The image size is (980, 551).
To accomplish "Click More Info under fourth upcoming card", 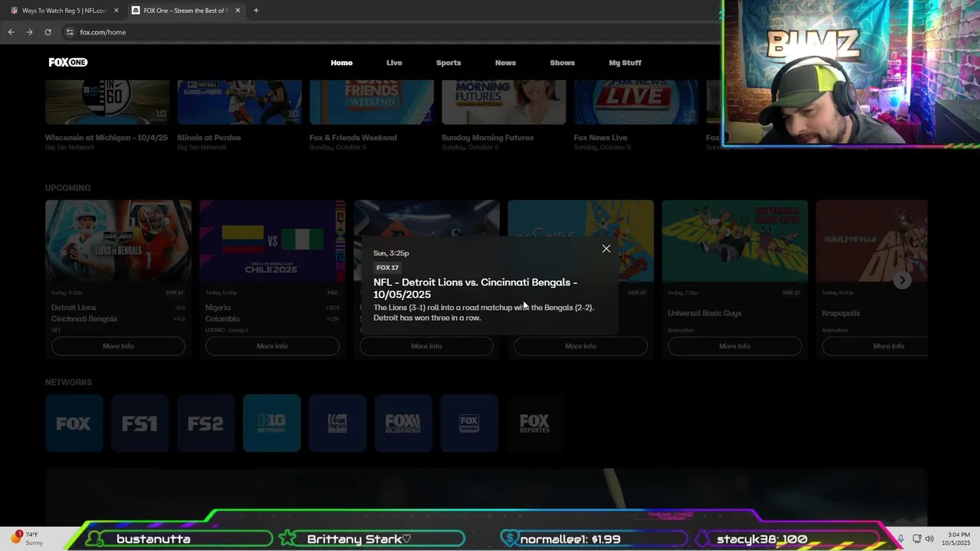I will 580,346.
